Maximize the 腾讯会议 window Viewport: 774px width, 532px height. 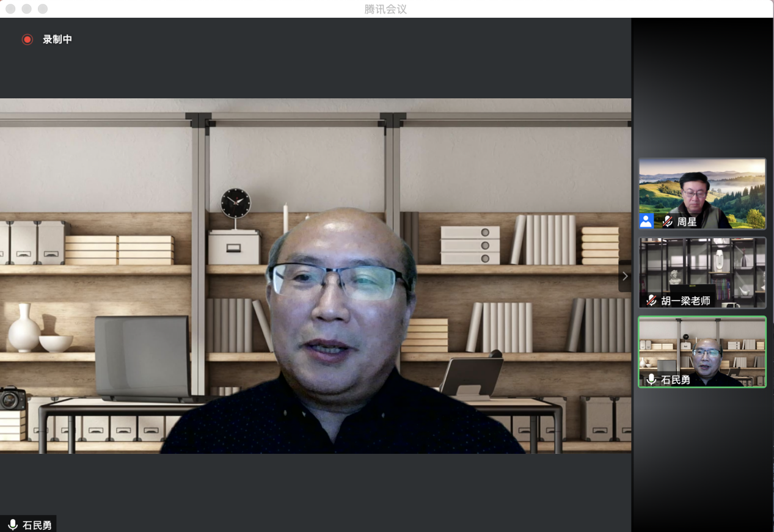[x=42, y=9]
